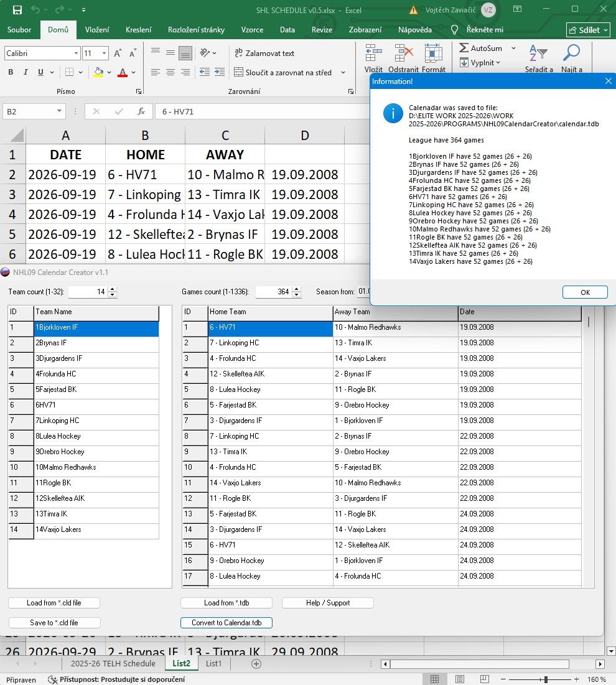The width and height of the screenshot is (616, 685).
Task: Apply red font color
Action: pyautogui.click(x=123, y=72)
